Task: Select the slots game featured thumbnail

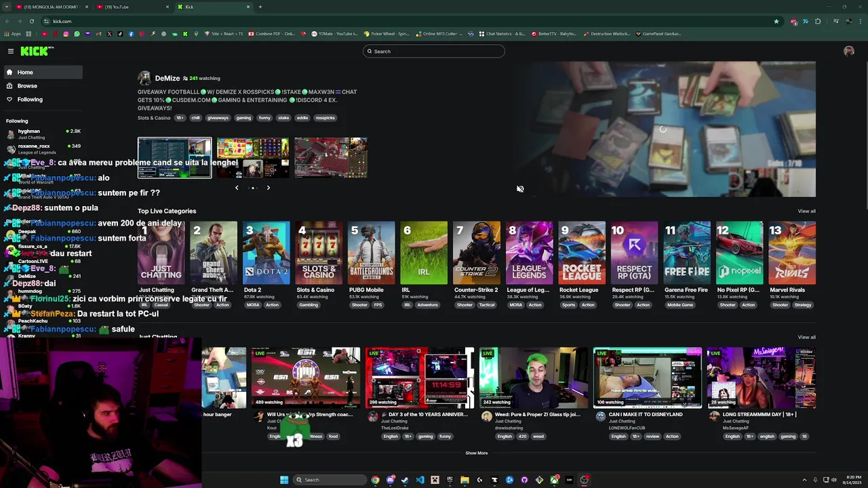Action: 252,158
